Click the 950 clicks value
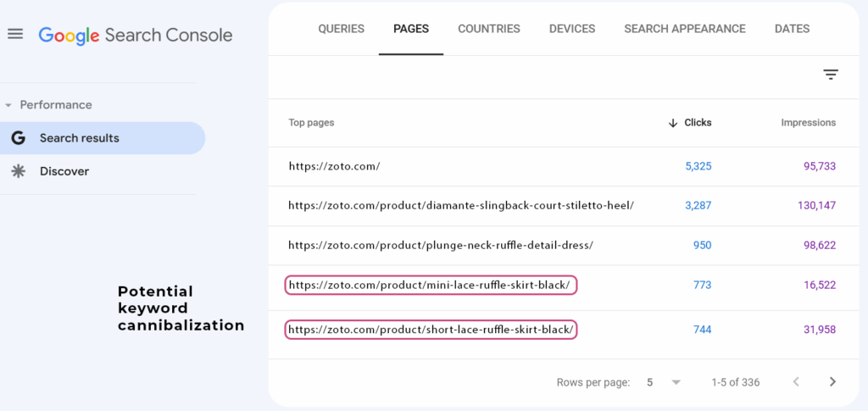 [702, 245]
